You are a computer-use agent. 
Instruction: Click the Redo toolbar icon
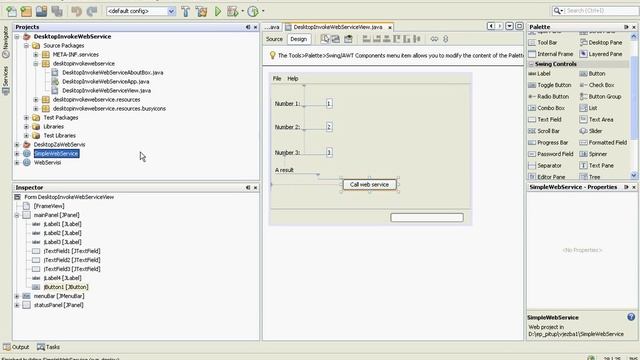point(91,11)
